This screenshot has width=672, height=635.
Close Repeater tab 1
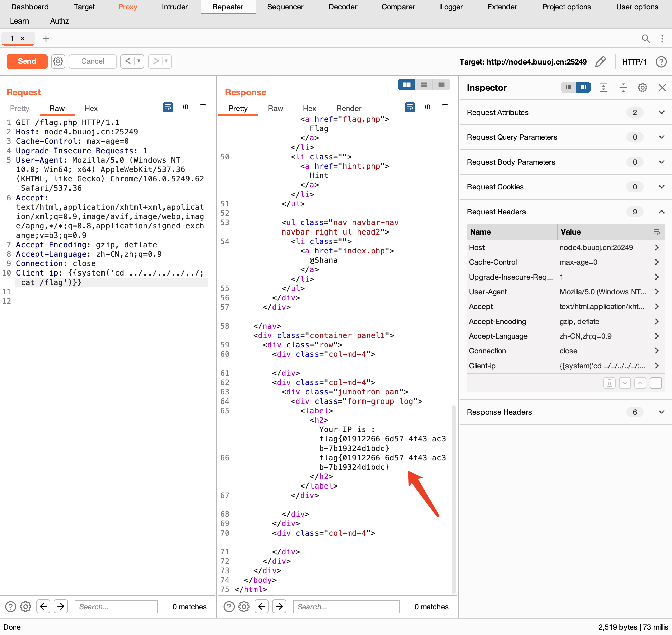[x=22, y=38]
